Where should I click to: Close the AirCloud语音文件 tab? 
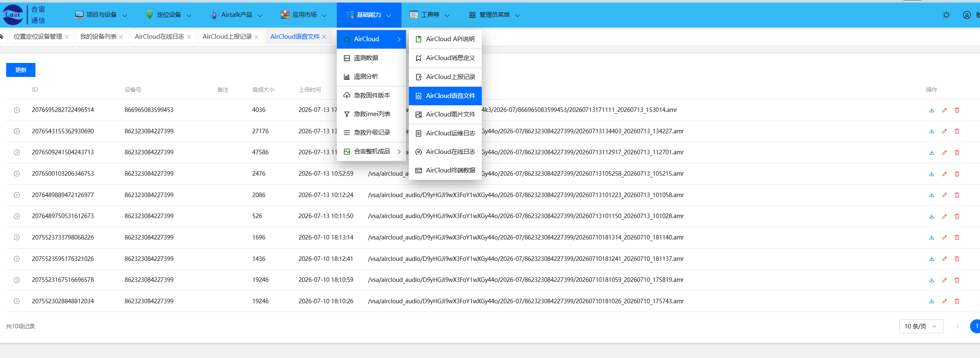(324, 37)
